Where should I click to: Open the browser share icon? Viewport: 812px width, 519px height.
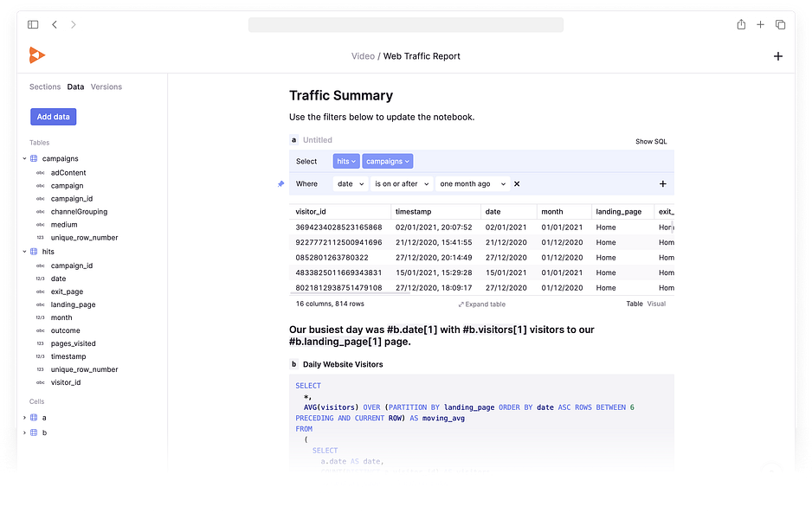(x=741, y=24)
